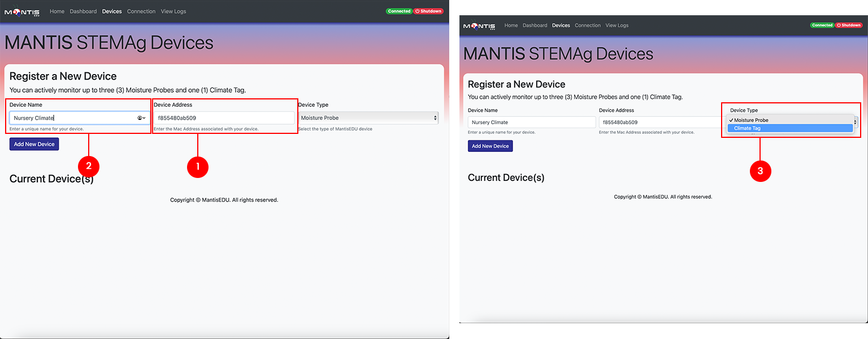Click Add New Device button in right screenshot
This screenshot has width=868, height=339.
tap(490, 146)
